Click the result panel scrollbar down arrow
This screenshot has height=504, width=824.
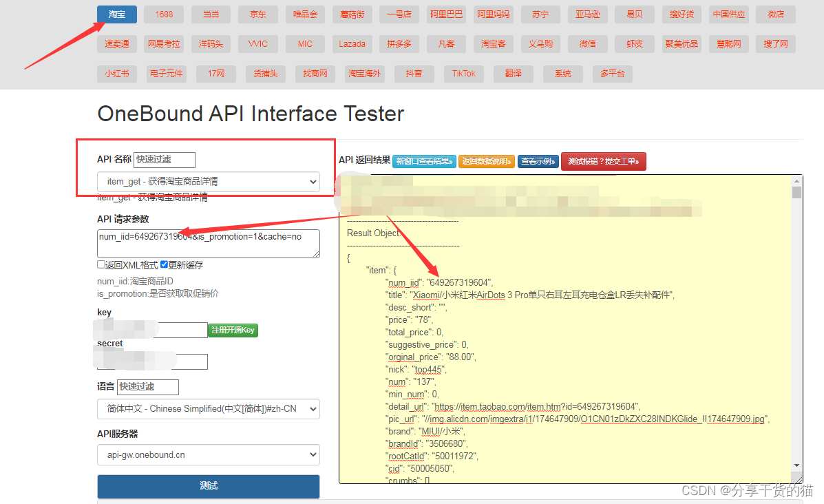796,465
